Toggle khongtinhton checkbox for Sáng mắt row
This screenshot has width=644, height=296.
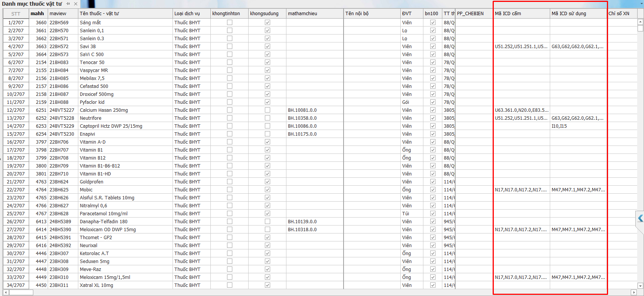pyautogui.click(x=230, y=22)
